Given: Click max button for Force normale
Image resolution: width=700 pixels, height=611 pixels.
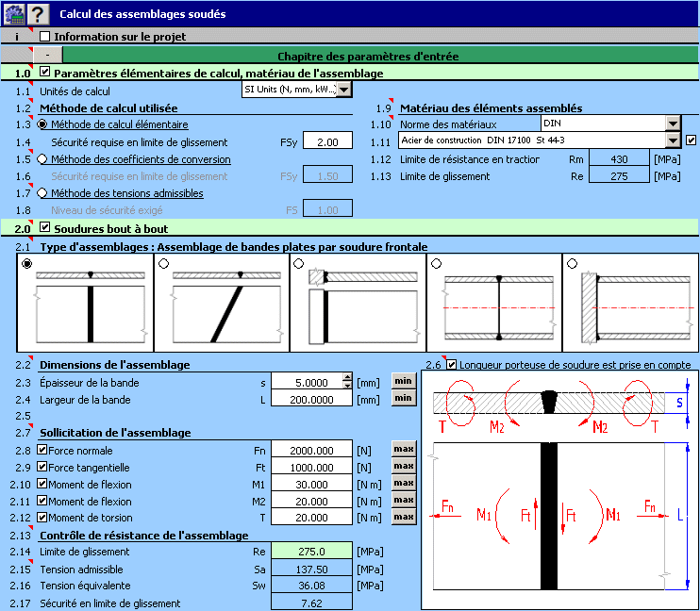Looking at the screenshot, I should [x=404, y=449].
